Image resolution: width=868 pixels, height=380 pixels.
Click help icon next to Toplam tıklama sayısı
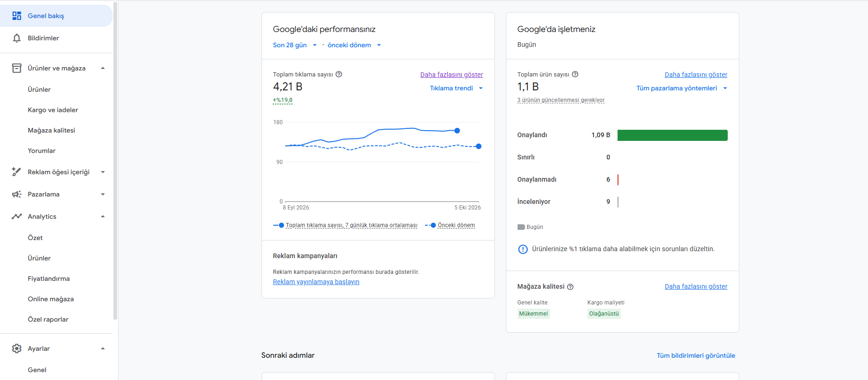[339, 74]
